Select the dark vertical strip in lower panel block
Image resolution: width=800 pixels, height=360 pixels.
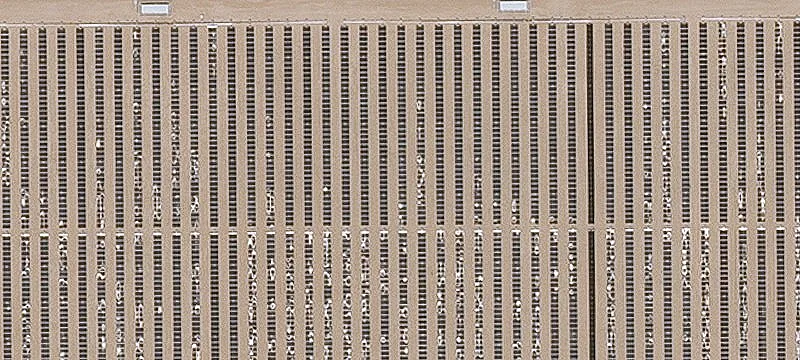[592, 295]
